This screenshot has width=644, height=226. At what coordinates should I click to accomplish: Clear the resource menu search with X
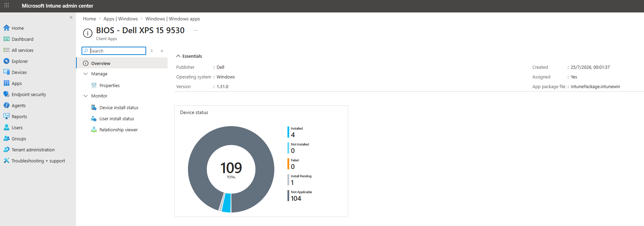click(152, 51)
